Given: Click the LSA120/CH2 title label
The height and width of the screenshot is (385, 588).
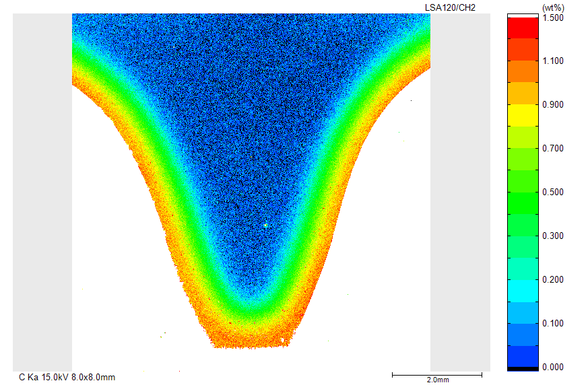Looking at the screenshot, I should 450,7.
